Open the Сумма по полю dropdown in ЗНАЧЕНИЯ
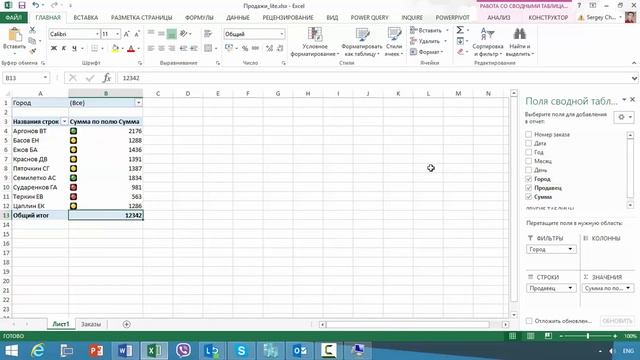 [x=628, y=288]
